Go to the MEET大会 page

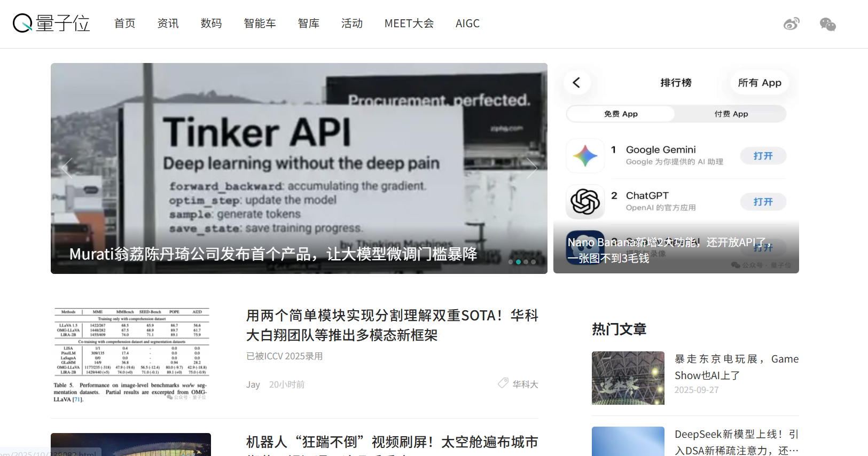coord(409,23)
